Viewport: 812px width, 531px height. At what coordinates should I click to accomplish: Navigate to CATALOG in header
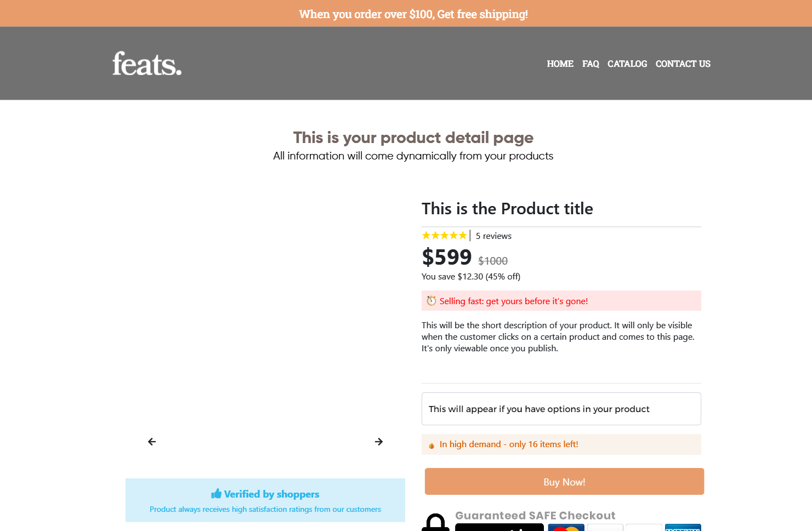click(627, 64)
